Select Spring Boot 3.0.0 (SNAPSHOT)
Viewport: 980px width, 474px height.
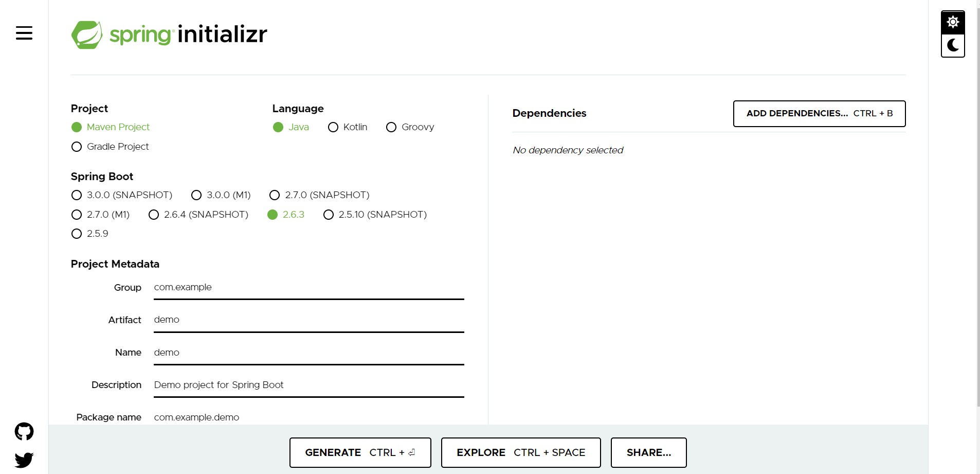click(122, 195)
